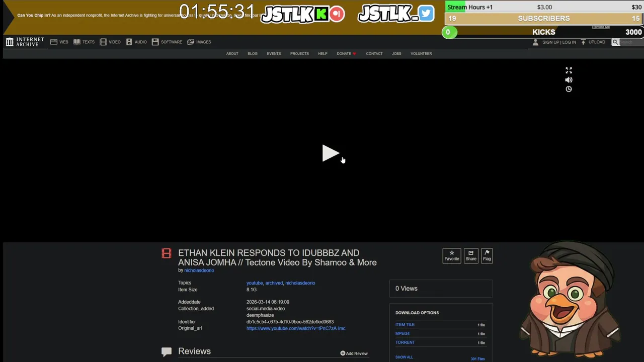This screenshot has width=644, height=362.
Task: Click the SUBSCRIBERS goal bar
Action: point(544,19)
